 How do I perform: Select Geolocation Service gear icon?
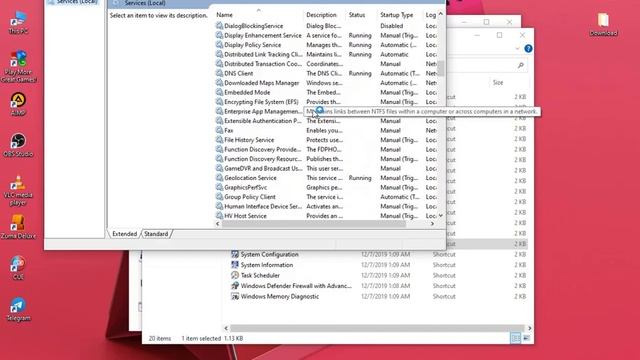pos(219,178)
